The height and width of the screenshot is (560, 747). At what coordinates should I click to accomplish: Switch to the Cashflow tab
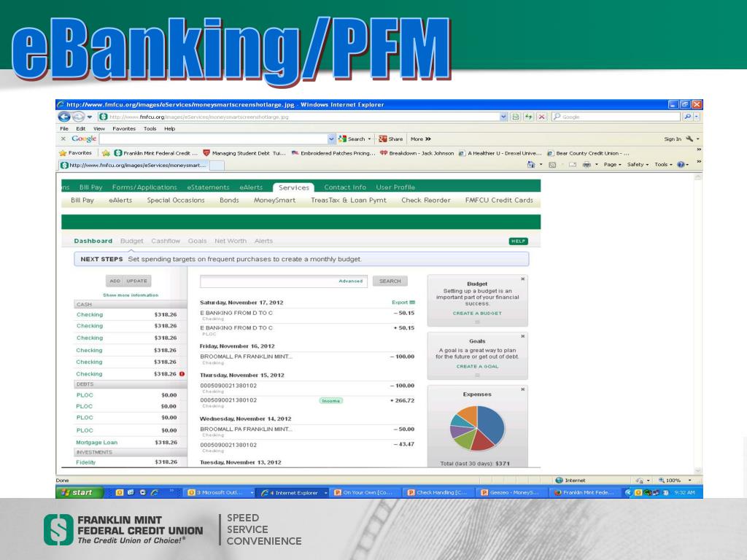coord(166,241)
